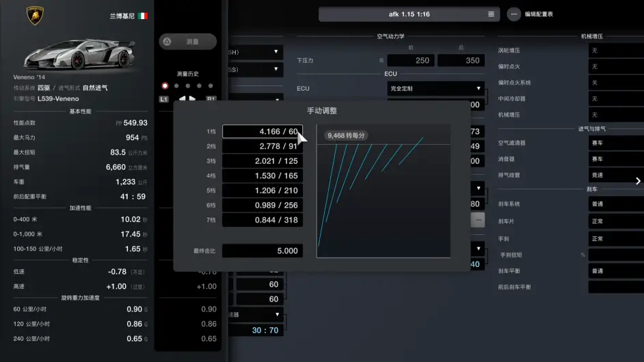
Task: Open the 机械增压 无 setting row
Action: (x=616, y=115)
